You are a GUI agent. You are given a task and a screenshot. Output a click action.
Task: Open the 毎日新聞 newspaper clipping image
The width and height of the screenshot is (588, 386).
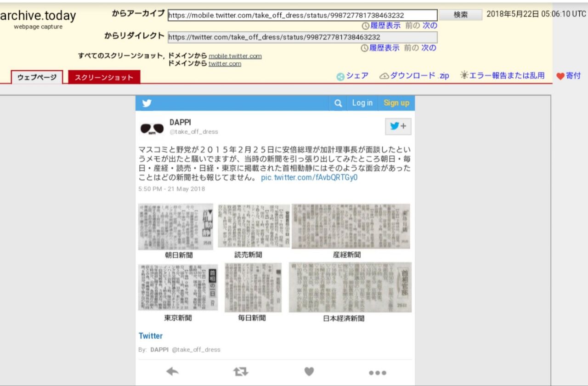click(253, 288)
